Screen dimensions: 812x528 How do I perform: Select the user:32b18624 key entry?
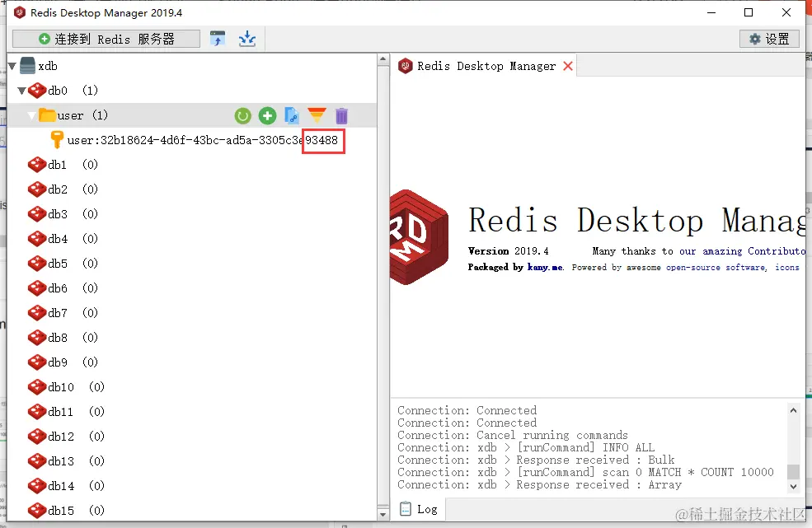click(202, 140)
